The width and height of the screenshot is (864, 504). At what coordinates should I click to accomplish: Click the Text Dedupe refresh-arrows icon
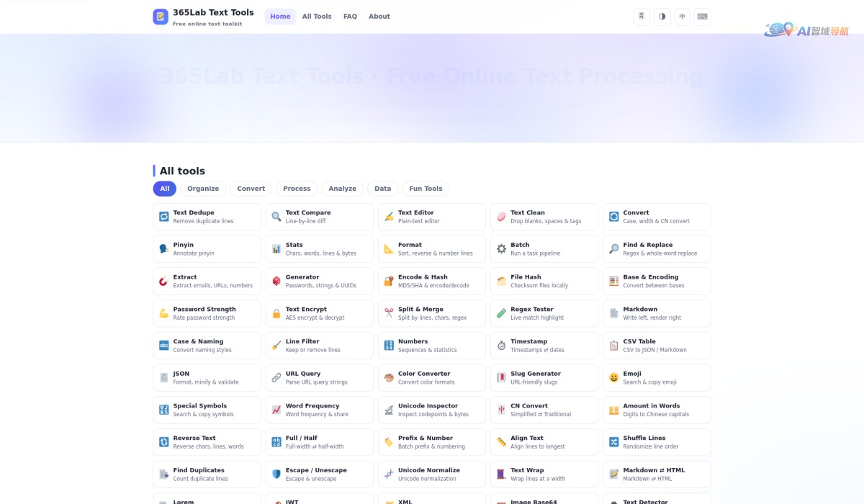(x=163, y=217)
